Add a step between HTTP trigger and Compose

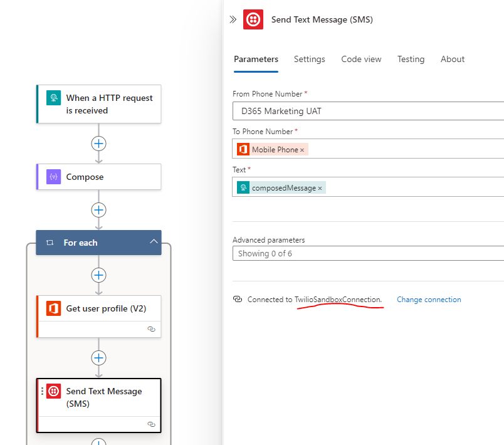pos(98,144)
